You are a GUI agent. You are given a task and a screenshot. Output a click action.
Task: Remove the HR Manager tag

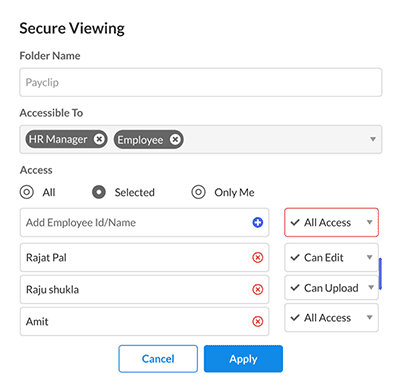99,139
